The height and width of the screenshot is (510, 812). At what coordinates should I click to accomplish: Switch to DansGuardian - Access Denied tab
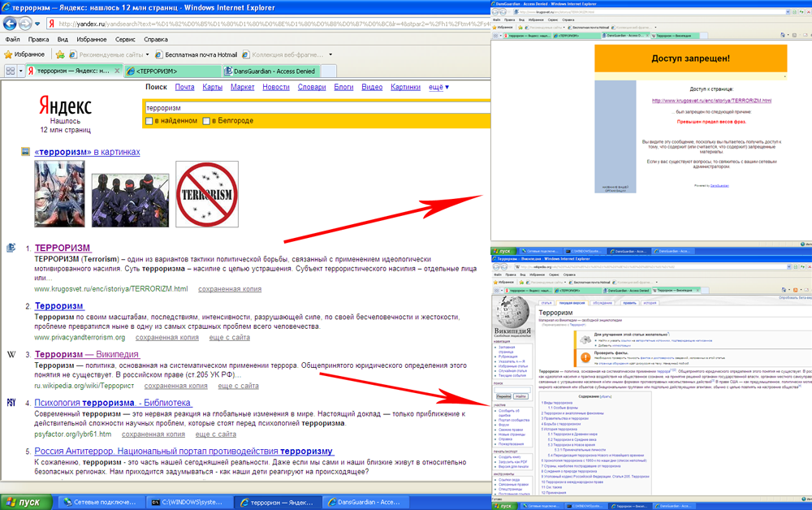pyautogui.click(x=271, y=71)
